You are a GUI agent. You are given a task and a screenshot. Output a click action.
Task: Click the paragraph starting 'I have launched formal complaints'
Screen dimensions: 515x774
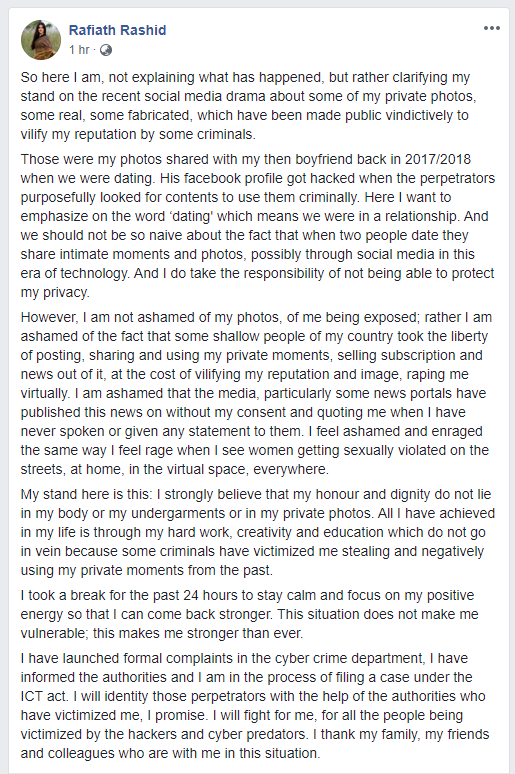pos(255,705)
